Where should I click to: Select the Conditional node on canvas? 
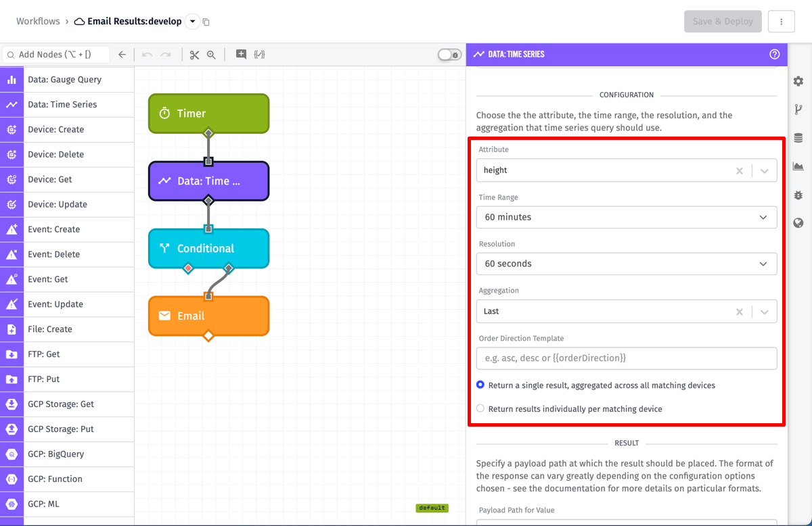coord(208,248)
